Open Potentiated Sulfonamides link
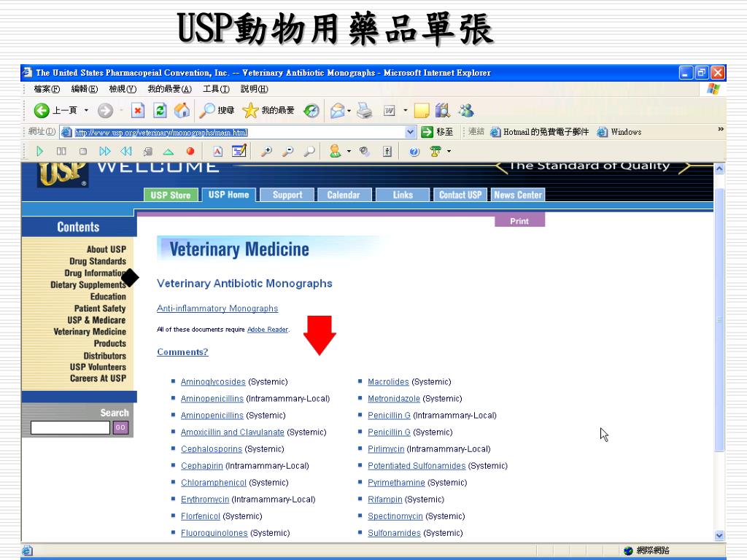Image resolution: width=747 pixels, height=560 pixels. (x=417, y=466)
